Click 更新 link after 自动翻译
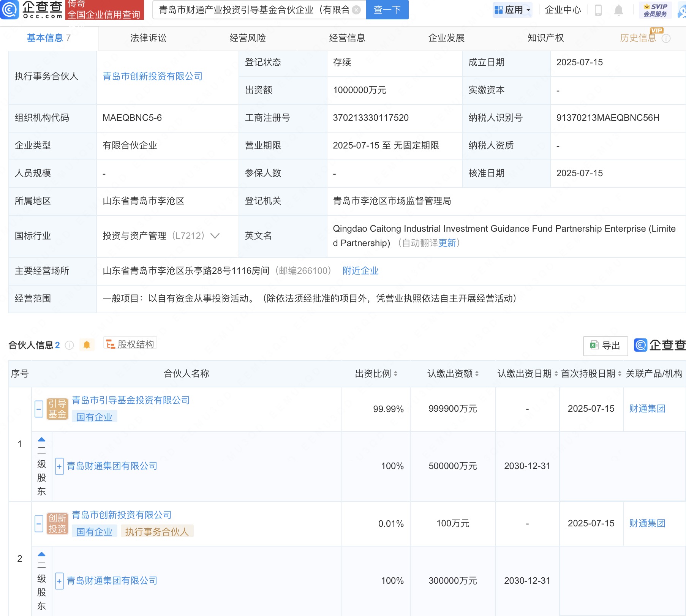This screenshot has height=616, width=686. tap(447, 243)
